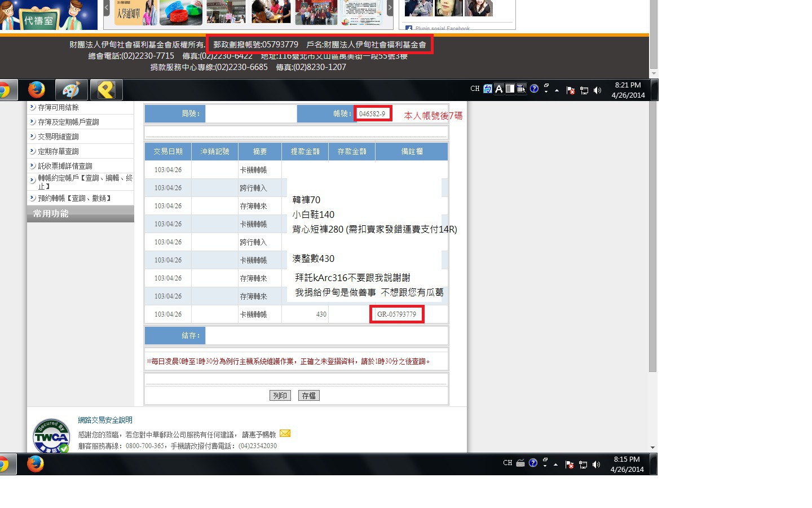Click the Action Center flag near 8:15 PM clock
This screenshot has height=508, width=812.
coord(570,465)
